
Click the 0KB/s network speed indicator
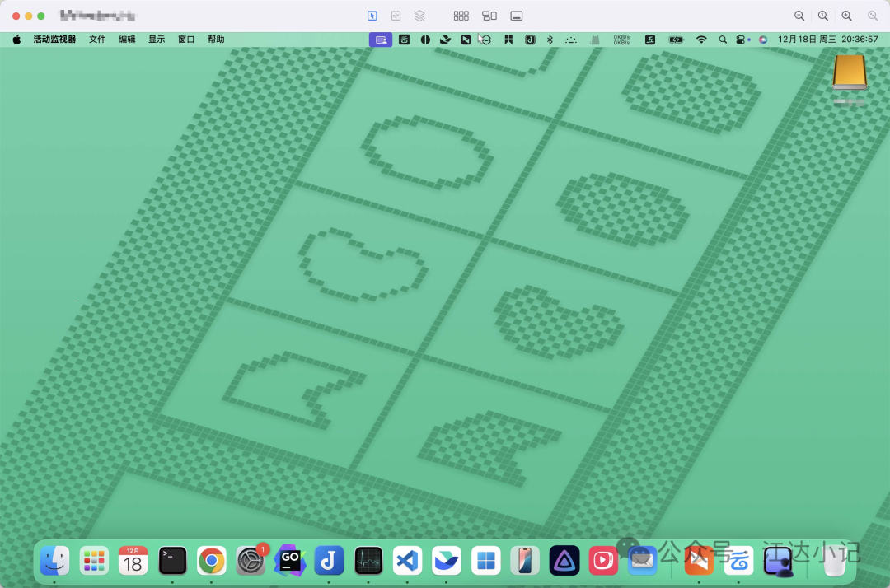pyautogui.click(x=621, y=40)
